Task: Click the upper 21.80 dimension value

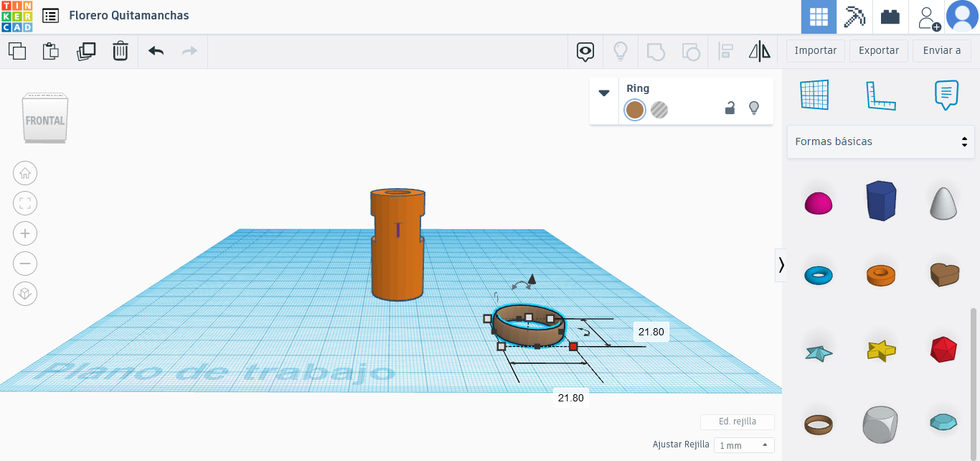Action: tap(651, 332)
